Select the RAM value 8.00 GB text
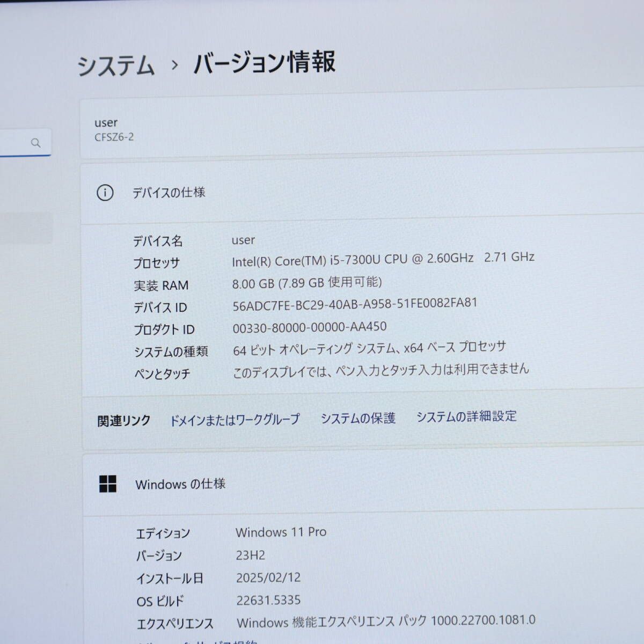644x644 pixels. coord(307,282)
